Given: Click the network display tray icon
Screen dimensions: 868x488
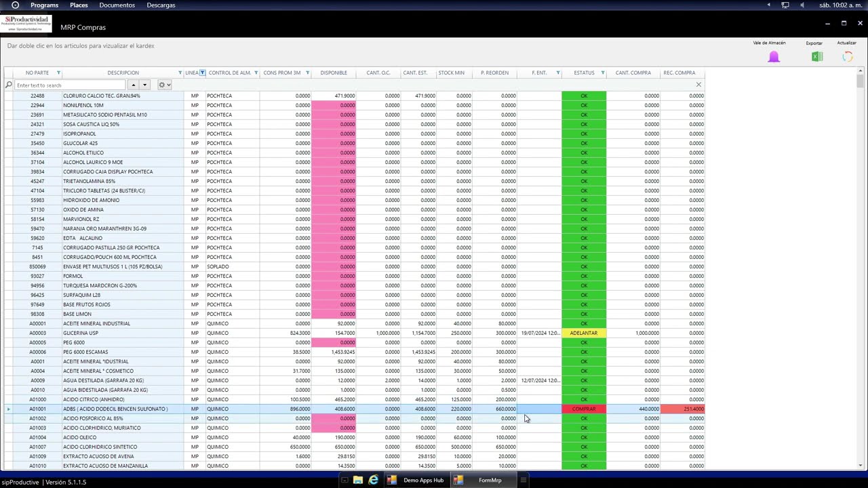Looking at the screenshot, I should point(785,5).
